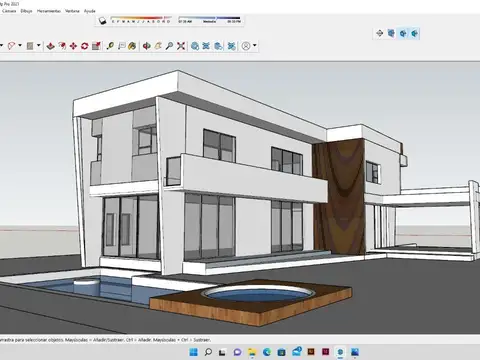This screenshot has width=480, height=360.
Task: Open the Mail app from taskbar
Action: 297,351
